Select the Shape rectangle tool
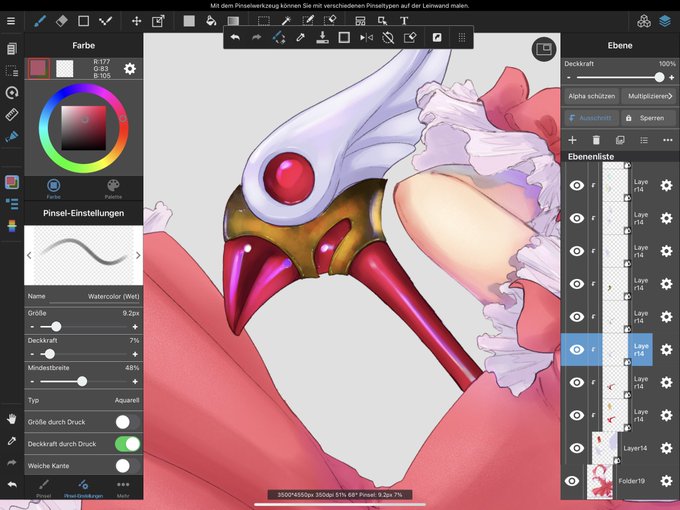Image resolution: width=680 pixels, height=510 pixels. click(83, 21)
